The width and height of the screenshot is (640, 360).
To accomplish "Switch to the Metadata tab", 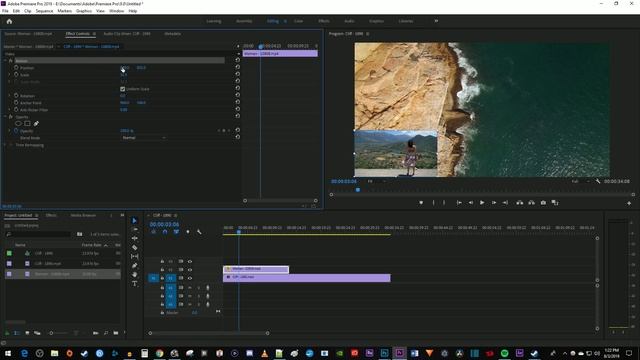I will (173, 34).
